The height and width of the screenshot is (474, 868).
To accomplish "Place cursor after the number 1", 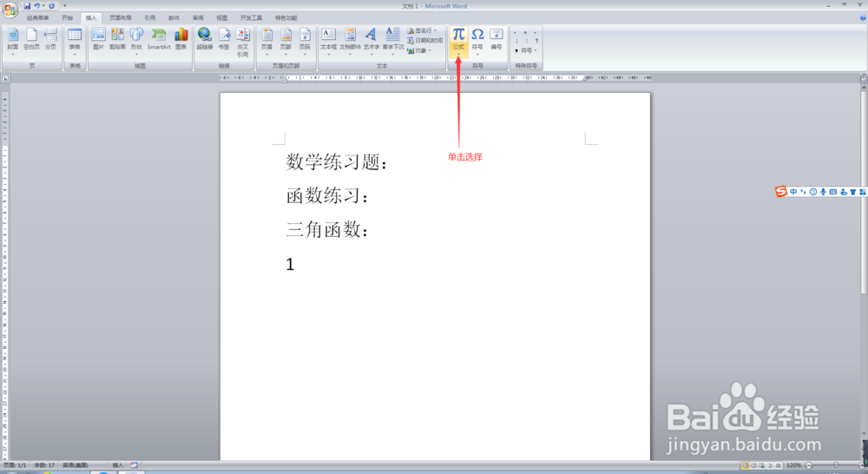I will [x=296, y=264].
